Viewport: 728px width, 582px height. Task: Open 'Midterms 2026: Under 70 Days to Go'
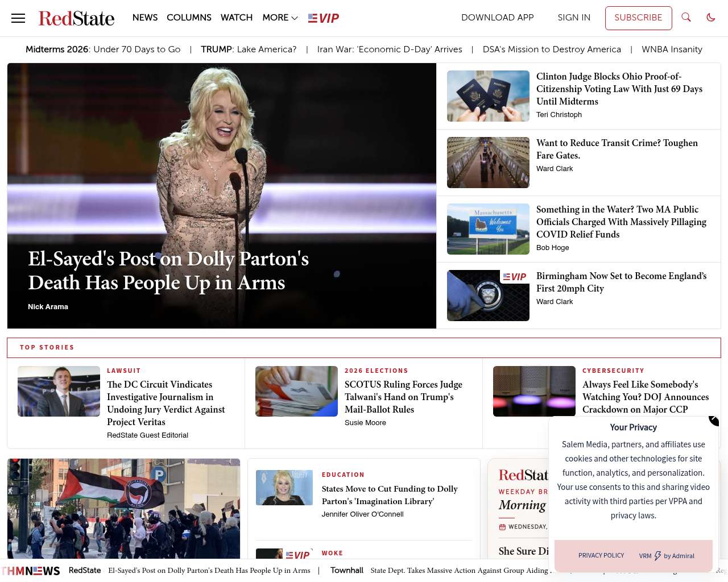pos(103,49)
